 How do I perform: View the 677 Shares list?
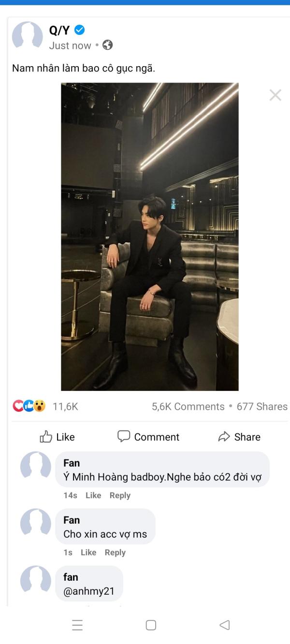[262, 406]
